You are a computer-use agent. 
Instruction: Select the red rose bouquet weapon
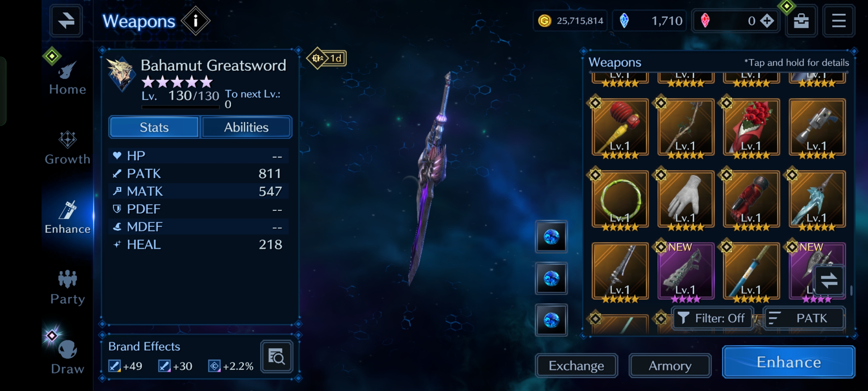click(x=751, y=127)
